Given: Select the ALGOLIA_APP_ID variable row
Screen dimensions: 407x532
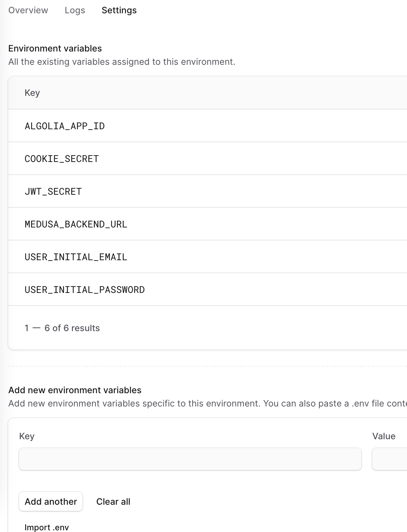Looking at the screenshot, I should [x=65, y=125].
